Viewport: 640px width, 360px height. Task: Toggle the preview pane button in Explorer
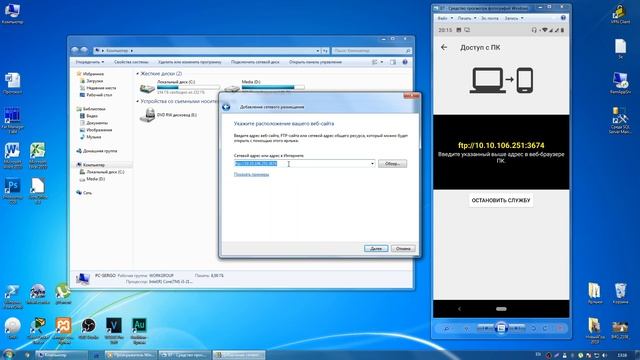coord(393,62)
